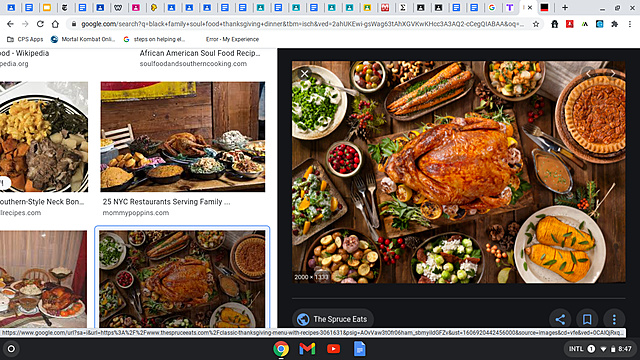Open the CPS Apps bookmark folder
The width and height of the screenshot is (640, 360).
25,39
